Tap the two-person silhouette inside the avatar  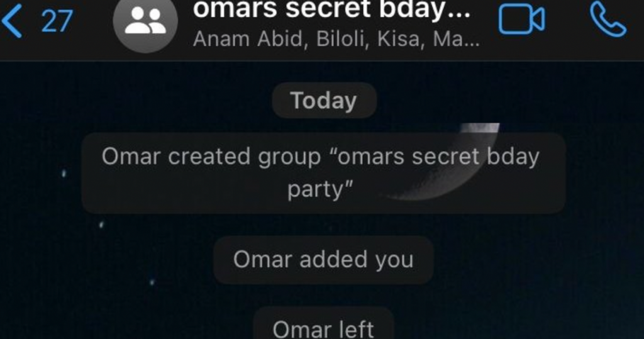point(145,21)
